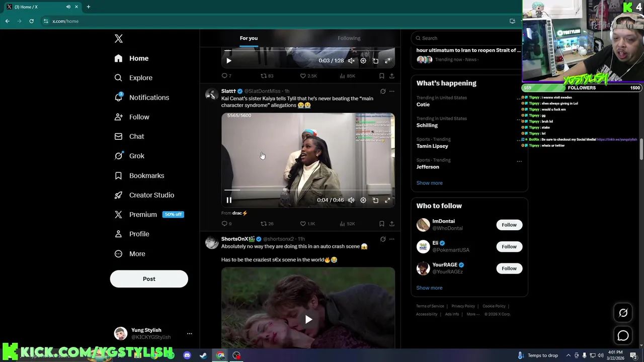The image size is (644, 362).
Task: Show more under Who to follow
Action: pos(429,288)
